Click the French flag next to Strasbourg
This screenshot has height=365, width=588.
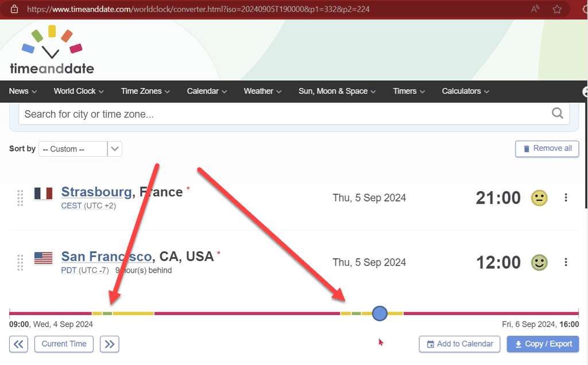[43, 193]
